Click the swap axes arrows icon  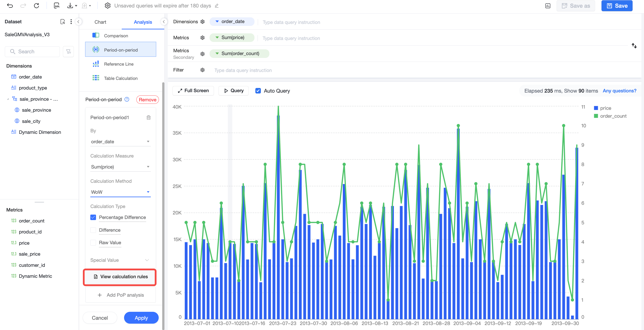(x=634, y=46)
